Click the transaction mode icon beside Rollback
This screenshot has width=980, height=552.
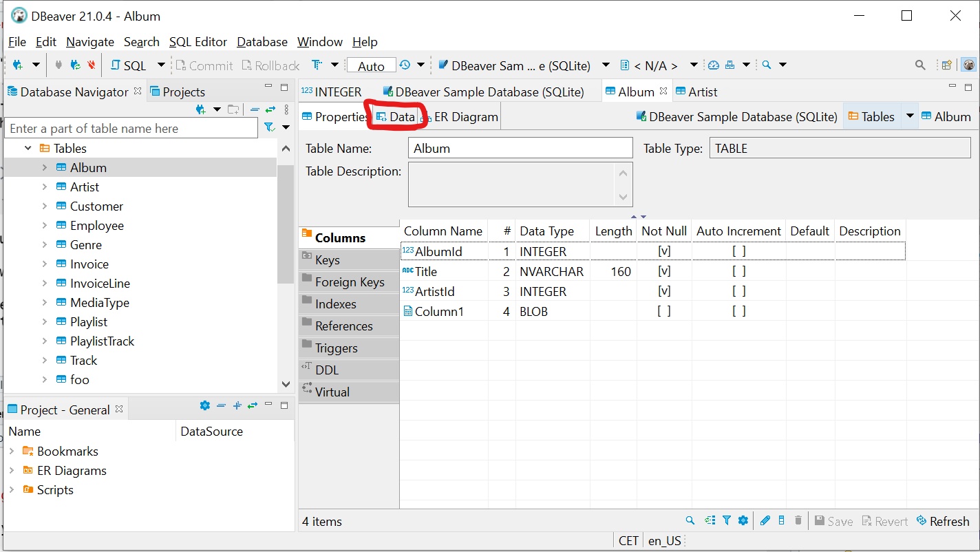point(317,65)
